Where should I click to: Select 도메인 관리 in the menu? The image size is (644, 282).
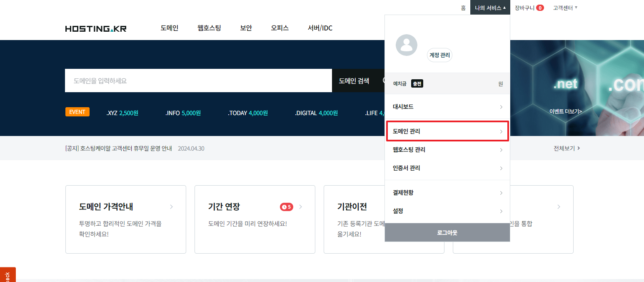pos(447,131)
